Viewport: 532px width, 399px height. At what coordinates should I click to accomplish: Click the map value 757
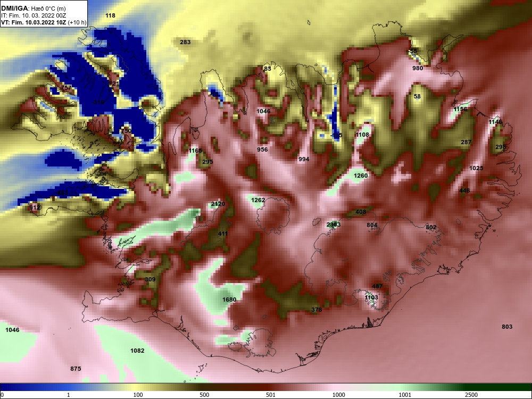pos(66,88)
